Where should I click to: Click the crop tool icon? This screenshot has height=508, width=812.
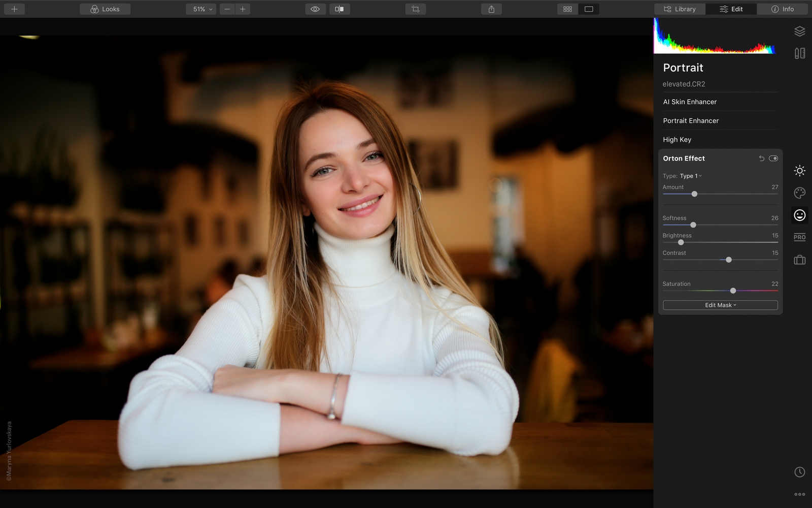click(415, 9)
